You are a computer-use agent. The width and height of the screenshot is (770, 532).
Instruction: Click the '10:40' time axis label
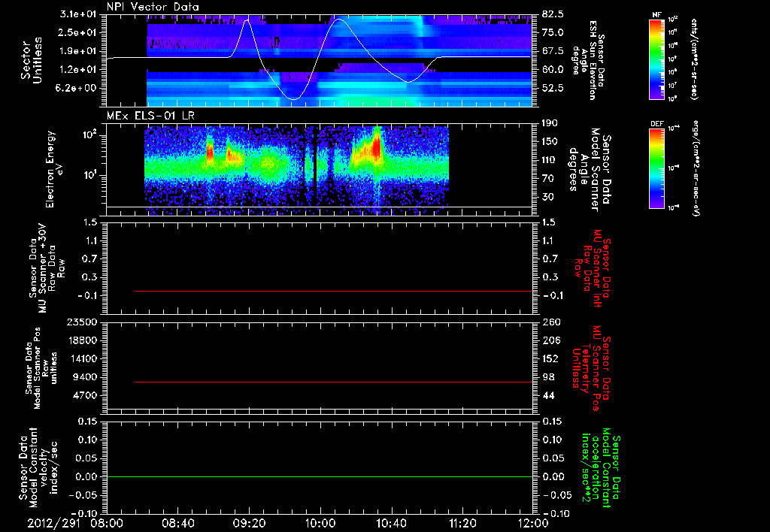[x=391, y=523]
